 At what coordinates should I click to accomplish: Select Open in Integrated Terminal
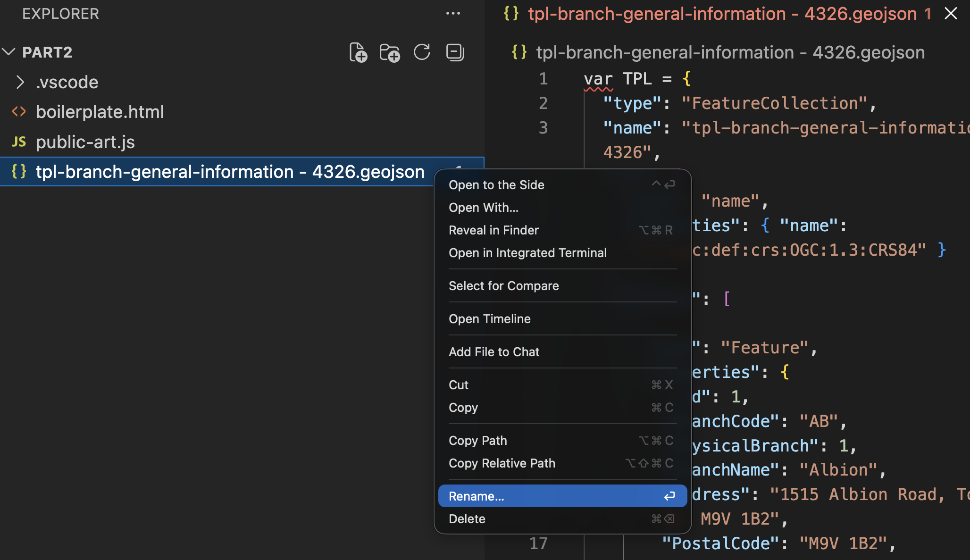562,253
